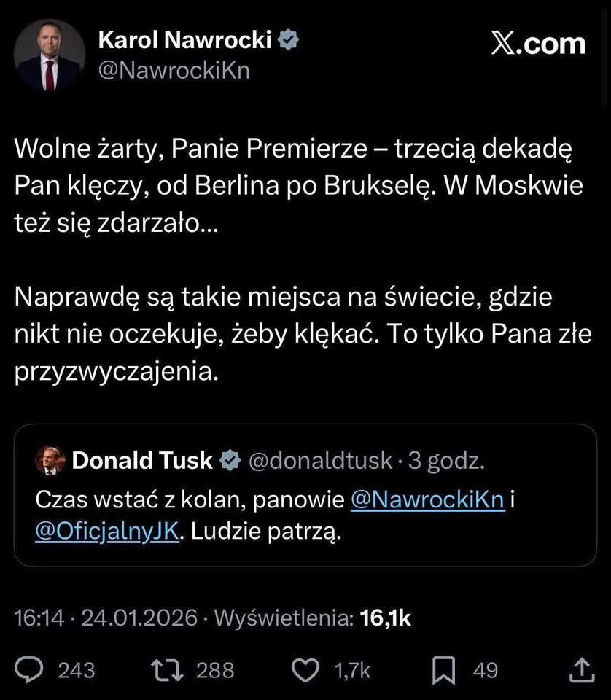Image resolution: width=611 pixels, height=700 pixels.
Task: Open the "3 godz." quoted tweet timestamp
Action: 446,460
